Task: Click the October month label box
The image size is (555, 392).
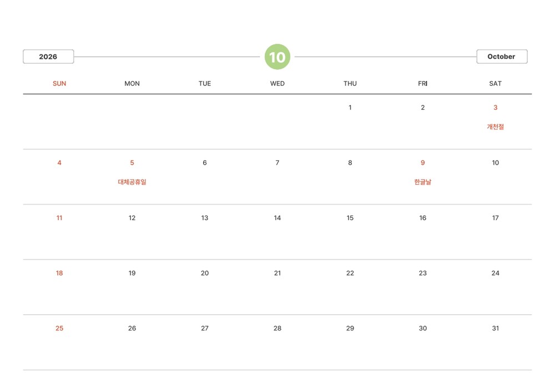Action: point(501,57)
